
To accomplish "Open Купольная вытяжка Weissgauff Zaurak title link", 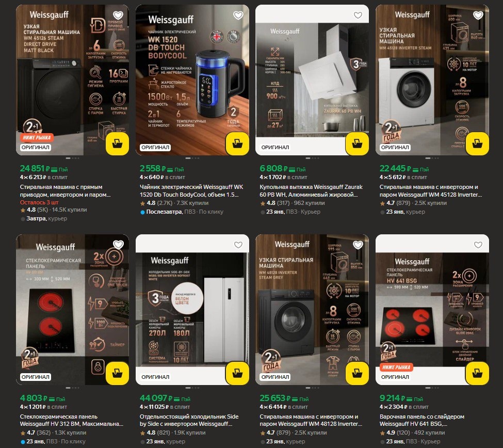I will coord(311,190).
